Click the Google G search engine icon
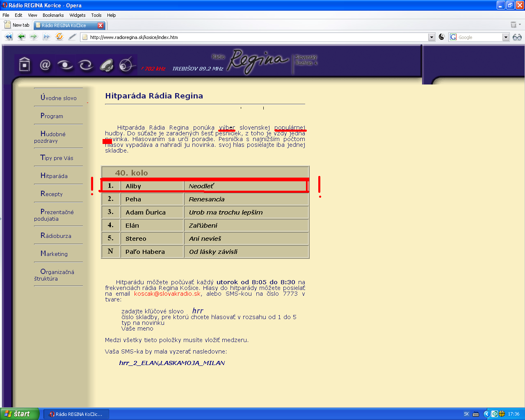The width and height of the screenshot is (525, 420). (453, 37)
